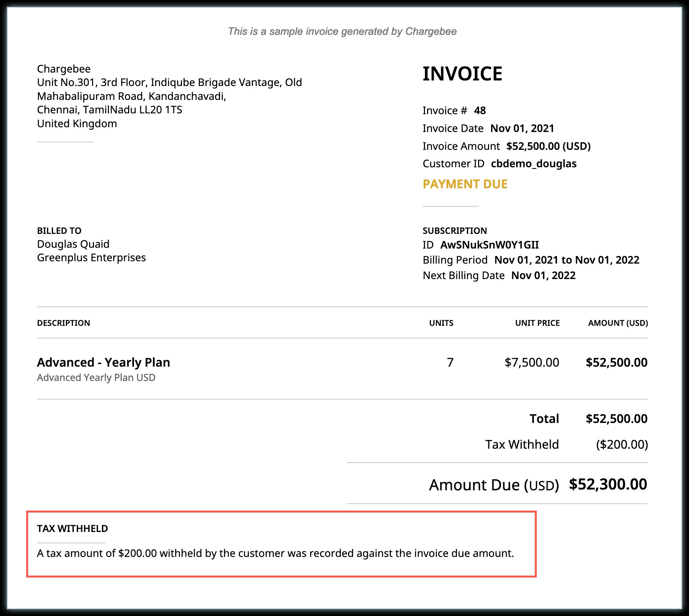Click the Tax Withheld amount ($200.00)
The width and height of the screenshot is (689, 616).
[622, 445]
